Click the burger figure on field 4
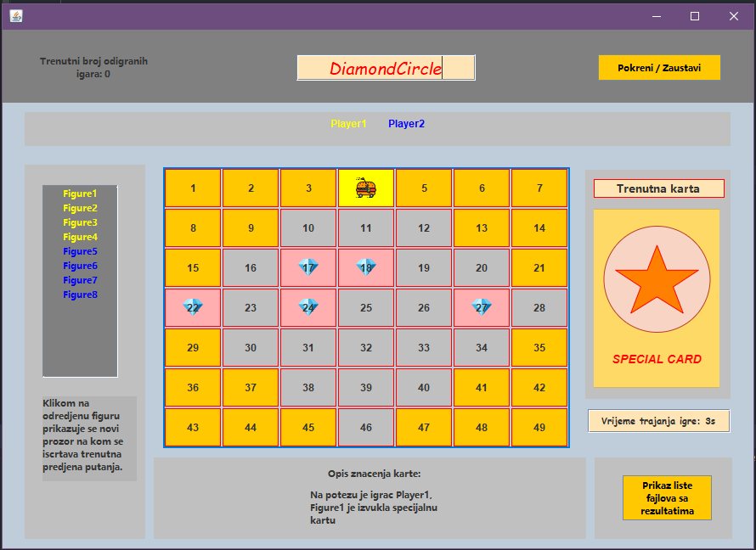This screenshot has height=550, width=756. coord(366,188)
